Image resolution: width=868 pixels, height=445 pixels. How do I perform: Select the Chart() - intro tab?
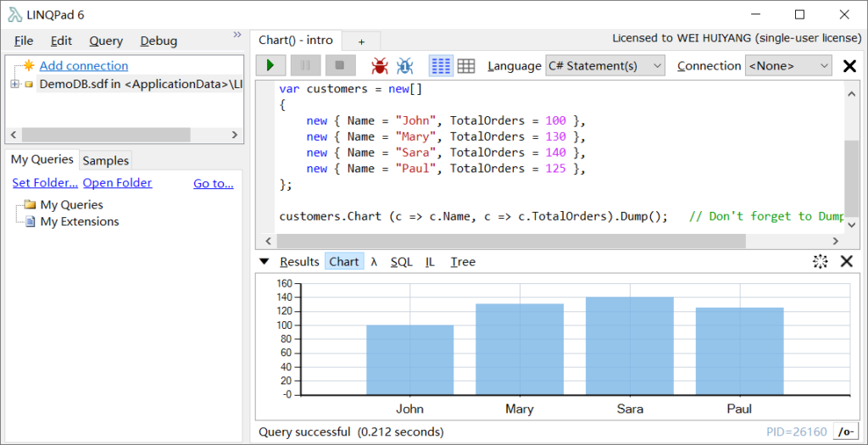296,40
